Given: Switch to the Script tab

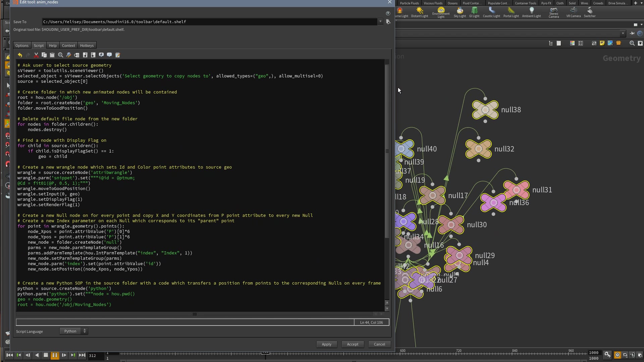Looking at the screenshot, I should tap(39, 45).
